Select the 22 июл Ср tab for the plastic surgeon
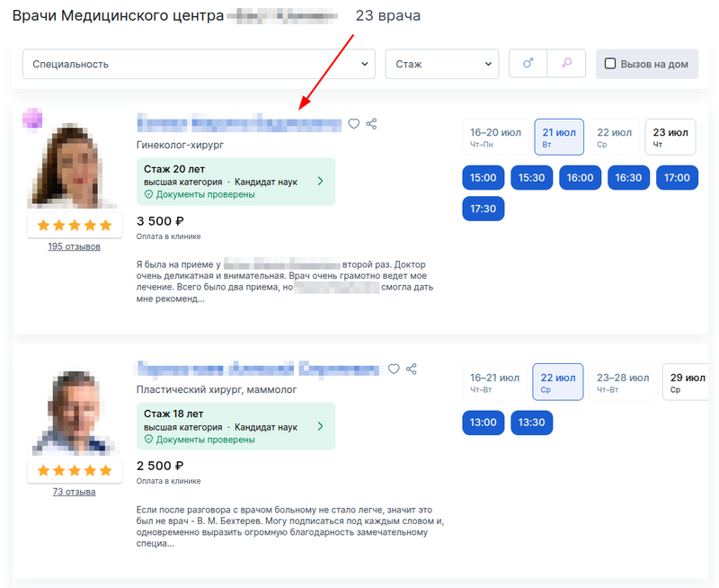 [557, 382]
